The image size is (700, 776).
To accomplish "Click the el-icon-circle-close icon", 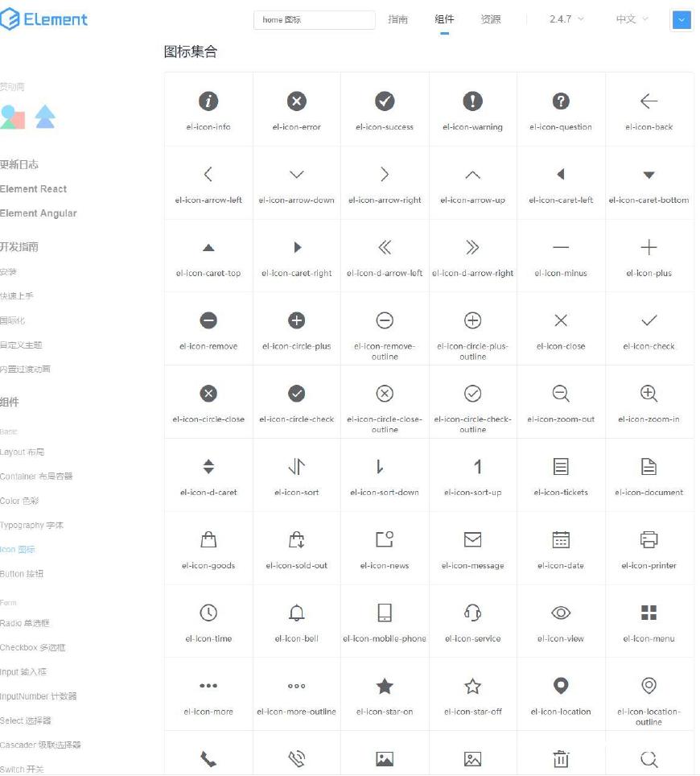I will pos(208,394).
